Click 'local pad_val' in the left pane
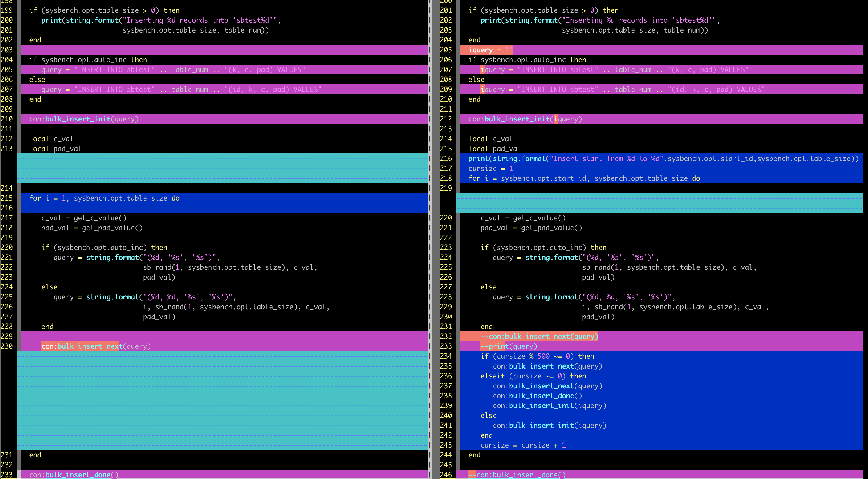Image resolution: width=868 pixels, height=479 pixels. pos(55,149)
